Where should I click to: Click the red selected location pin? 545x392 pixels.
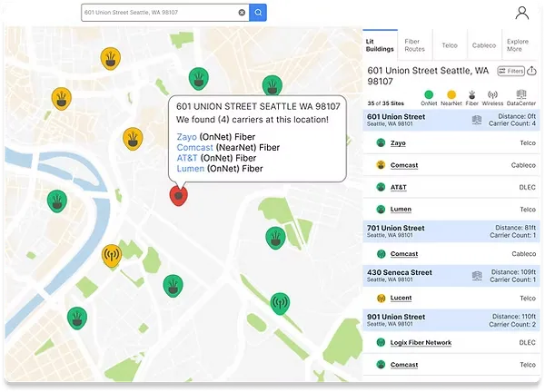[x=179, y=195]
